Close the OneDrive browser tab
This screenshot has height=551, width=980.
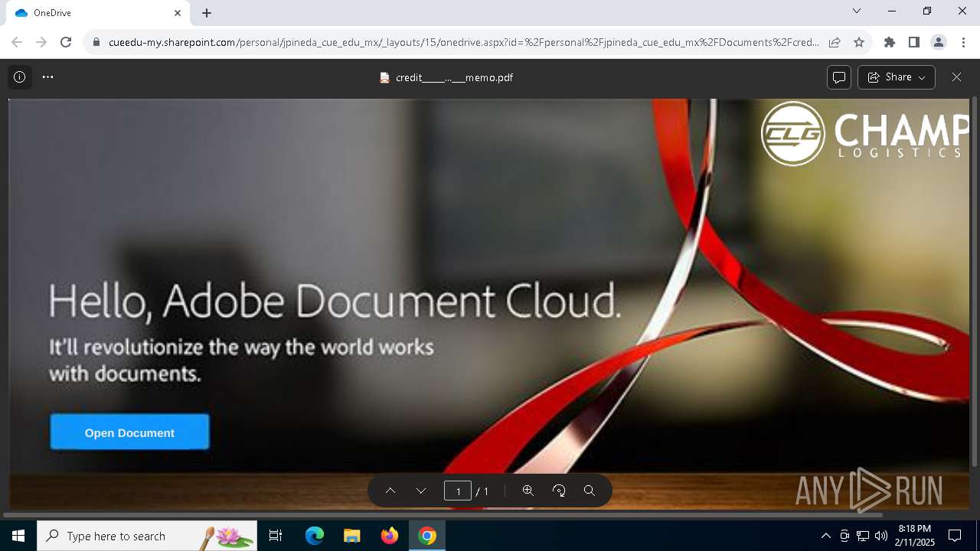[x=178, y=13]
